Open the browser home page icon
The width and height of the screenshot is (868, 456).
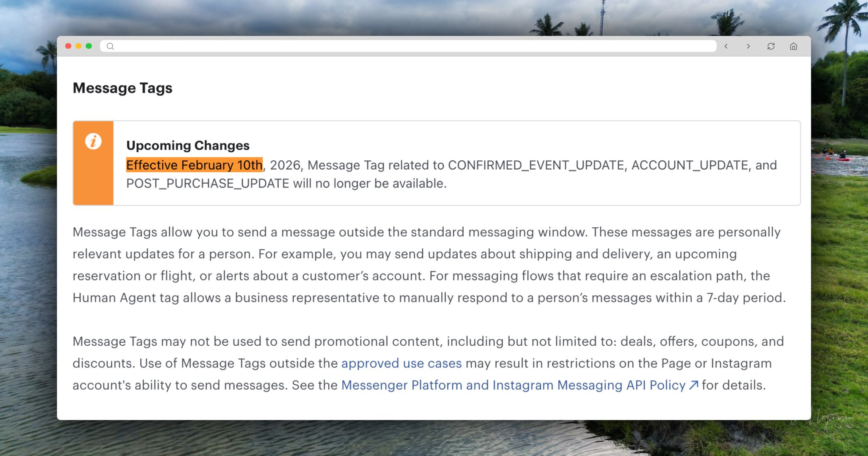coord(793,46)
